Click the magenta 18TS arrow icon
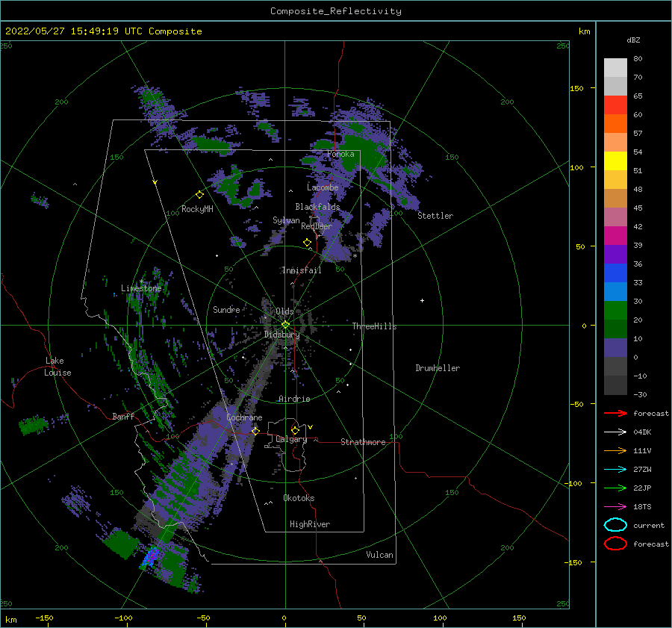 point(615,507)
